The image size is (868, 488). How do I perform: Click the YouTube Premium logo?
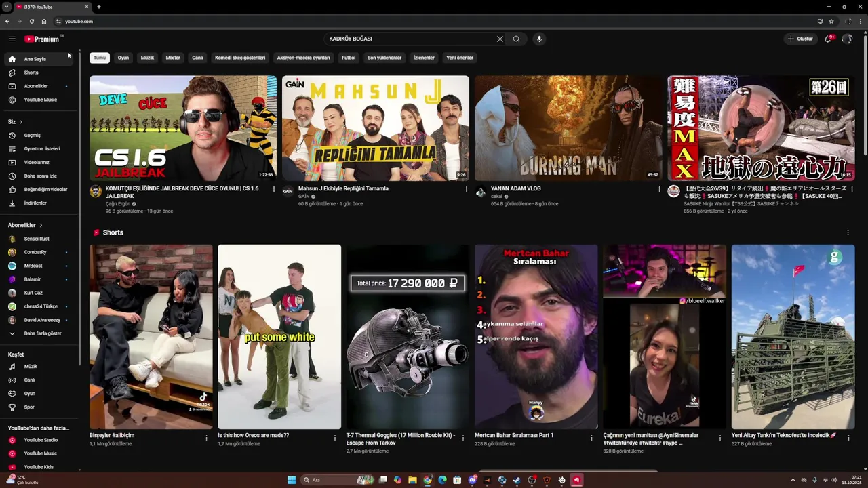pos(43,39)
